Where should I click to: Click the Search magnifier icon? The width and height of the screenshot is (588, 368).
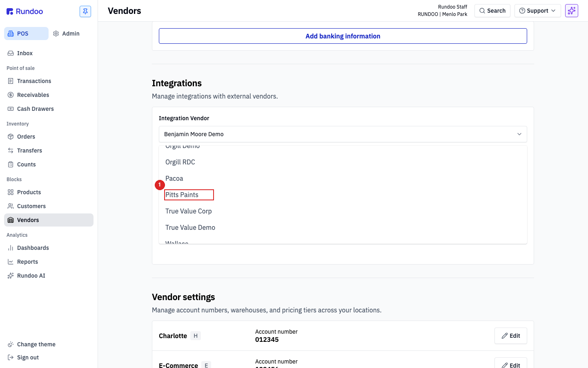pyautogui.click(x=482, y=11)
